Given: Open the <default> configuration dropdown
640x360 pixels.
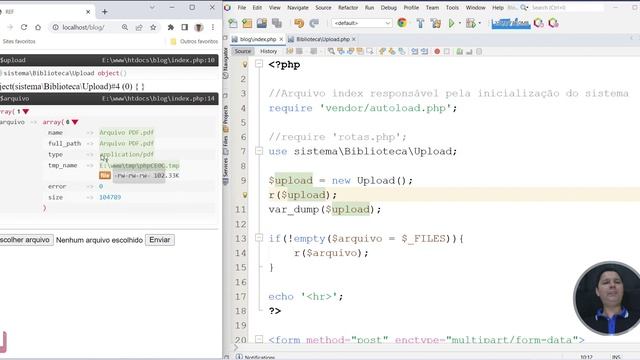Looking at the screenshot, I should click(x=362, y=23).
